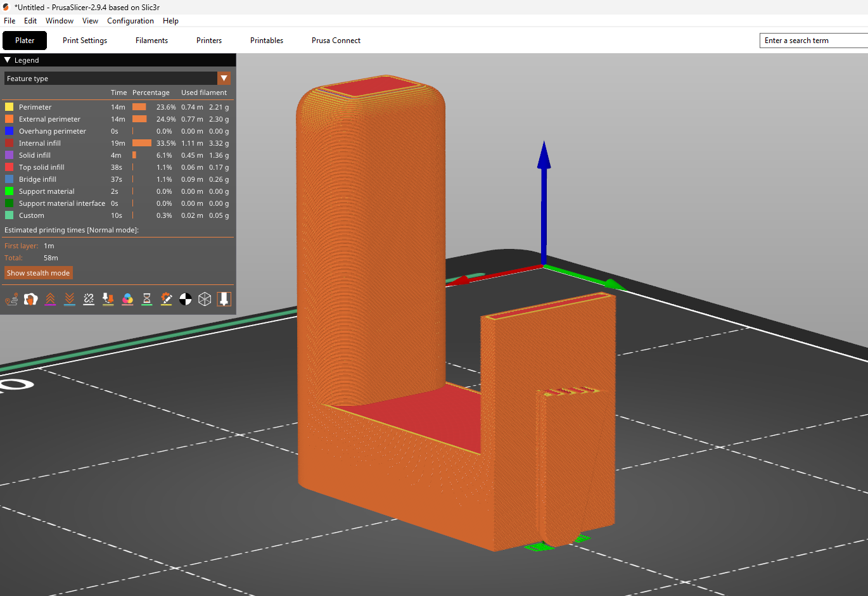This screenshot has height=596, width=868.
Task: Open the Edit menu
Action: tap(30, 21)
